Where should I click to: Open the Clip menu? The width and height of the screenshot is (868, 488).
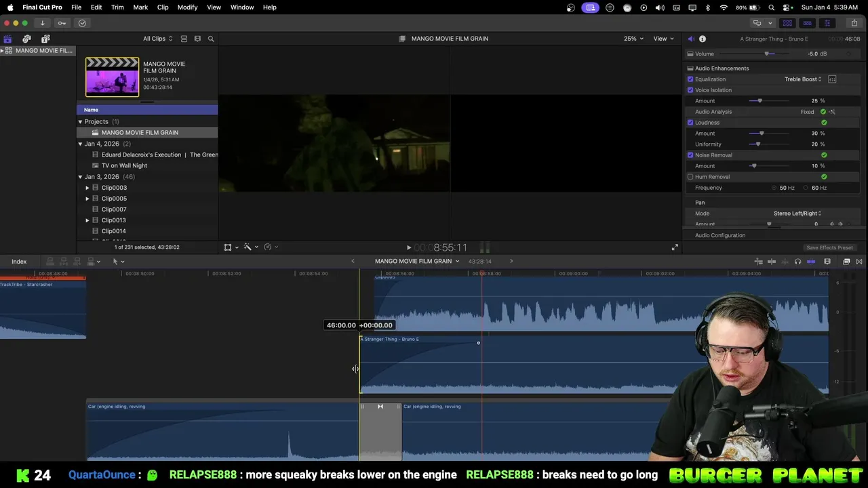click(x=163, y=7)
